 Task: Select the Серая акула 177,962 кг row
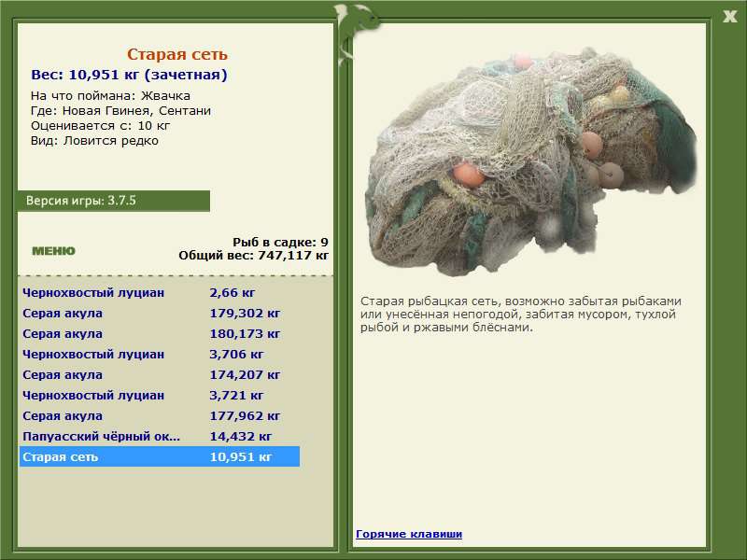[160, 415]
